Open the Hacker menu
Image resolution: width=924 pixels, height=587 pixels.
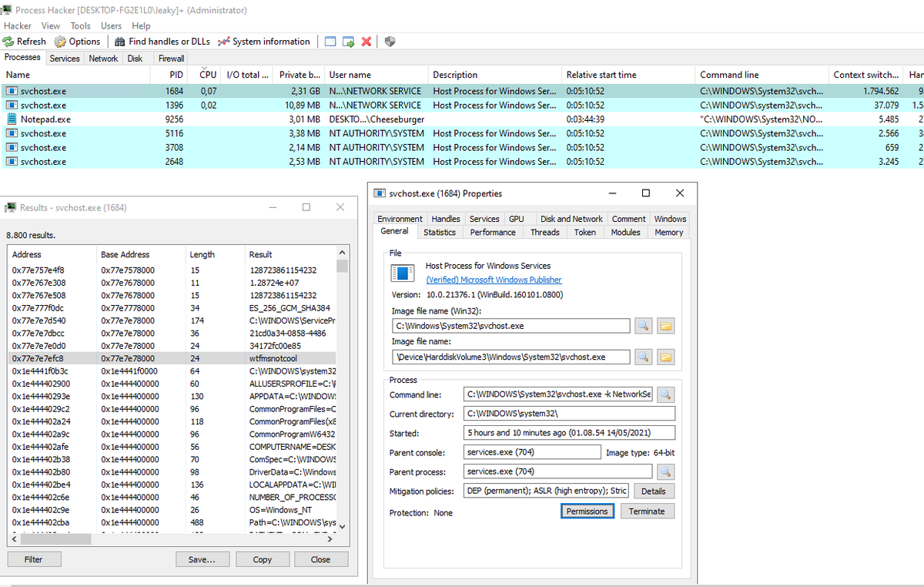pos(18,25)
